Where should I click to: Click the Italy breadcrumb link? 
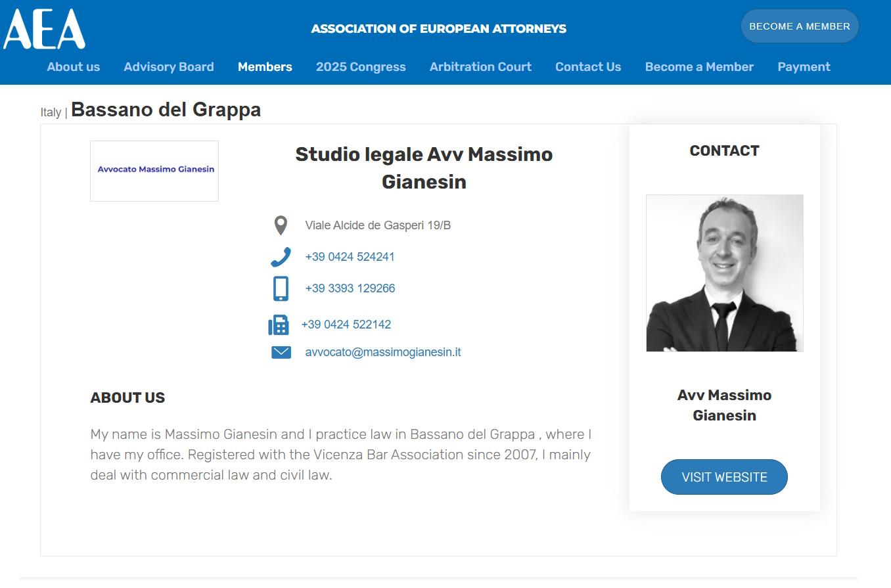[51, 112]
